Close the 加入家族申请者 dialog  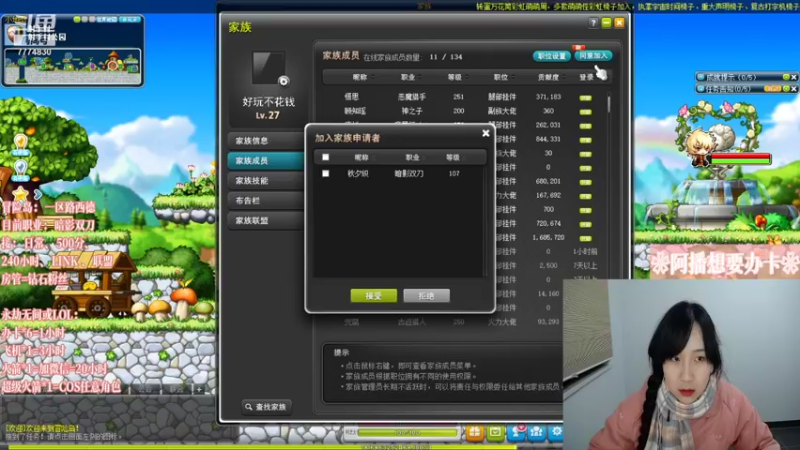486,133
